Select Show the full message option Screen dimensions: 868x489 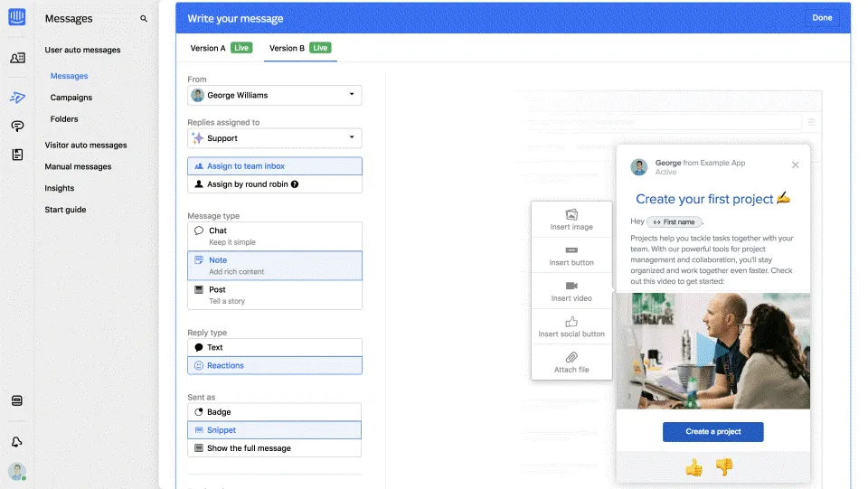pyautogui.click(x=275, y=448)
